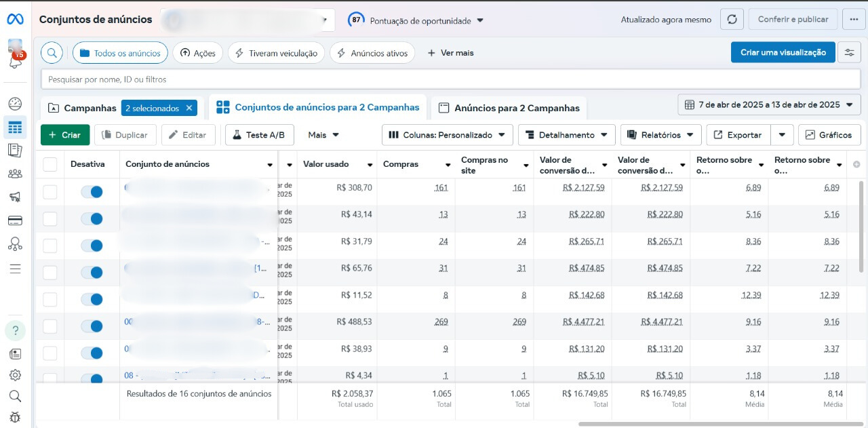
Task: Open the campaigns table icon in sidebar
Action: (x=15, y=127)
